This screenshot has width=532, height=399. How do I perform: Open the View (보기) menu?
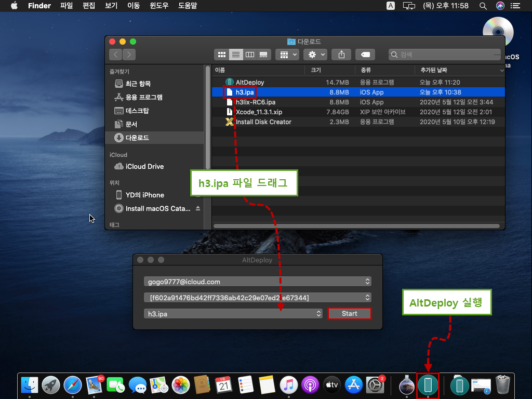tap(111, 6)
